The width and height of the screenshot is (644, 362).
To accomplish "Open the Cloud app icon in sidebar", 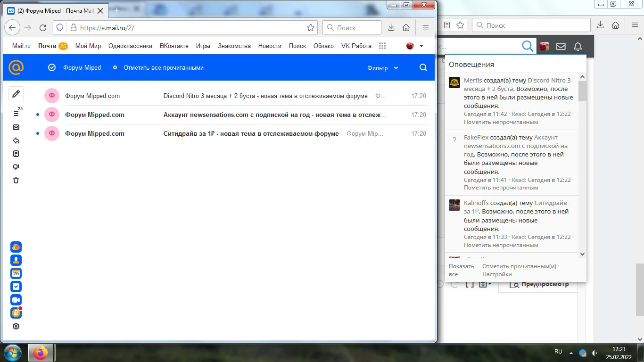I will (x=16, y=247).
